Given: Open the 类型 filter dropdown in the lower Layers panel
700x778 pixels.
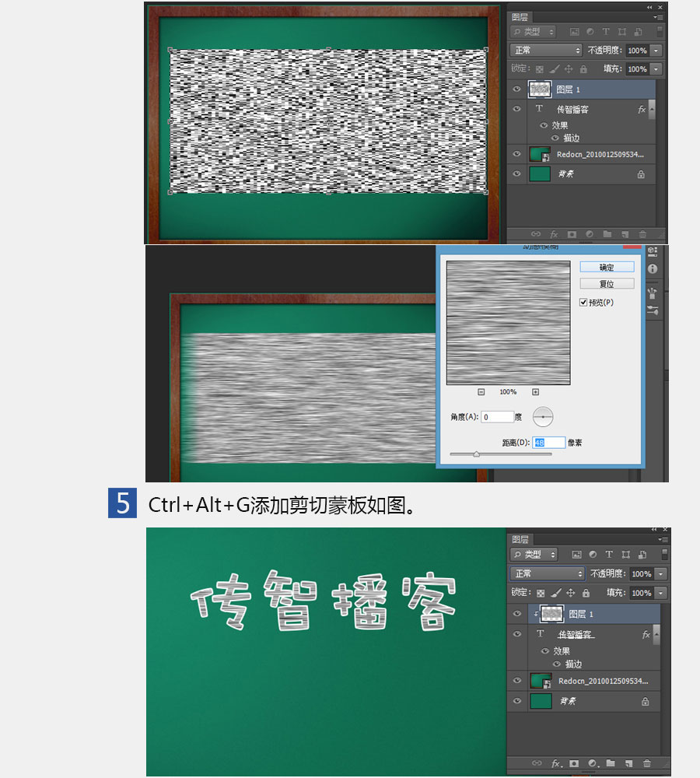Looking at the screenshot, I should pyautogui.click(x=534, y=554).
